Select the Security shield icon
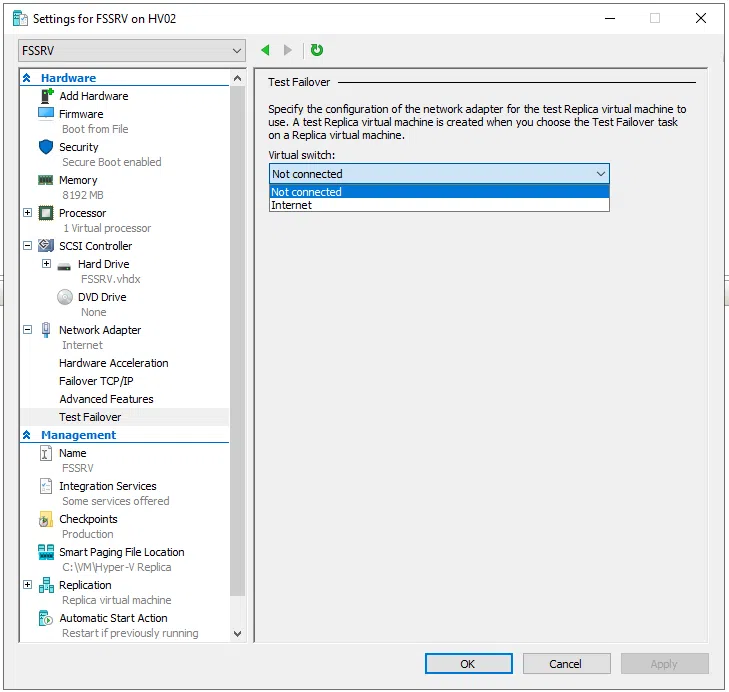The image size is (729, 692). click(x=46, y=147)
